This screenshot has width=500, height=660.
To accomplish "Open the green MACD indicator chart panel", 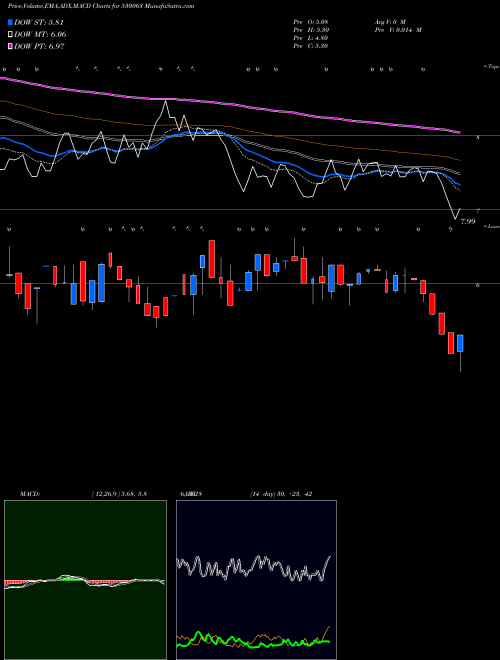I will coord(85,580).
